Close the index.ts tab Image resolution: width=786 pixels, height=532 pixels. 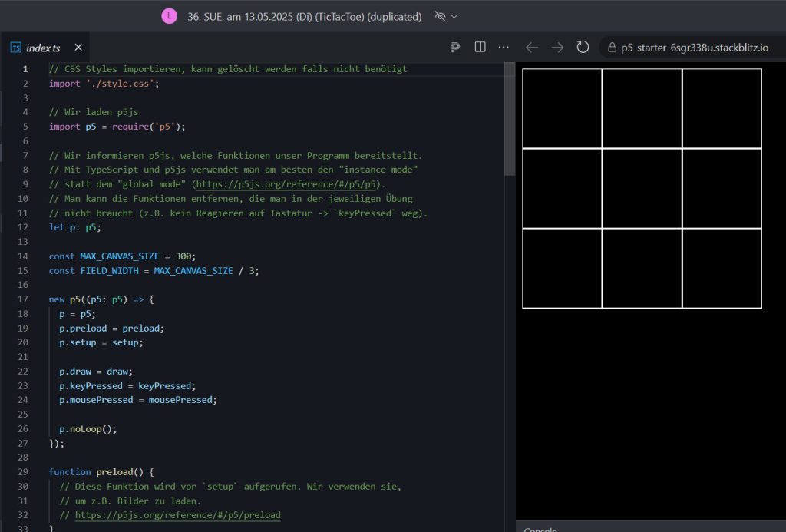click(78, 48)
